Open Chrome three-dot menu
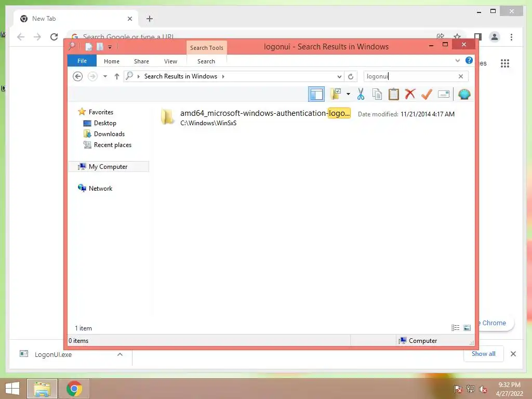The width and height of the screenshot is (532, 399). pos(511,37)
